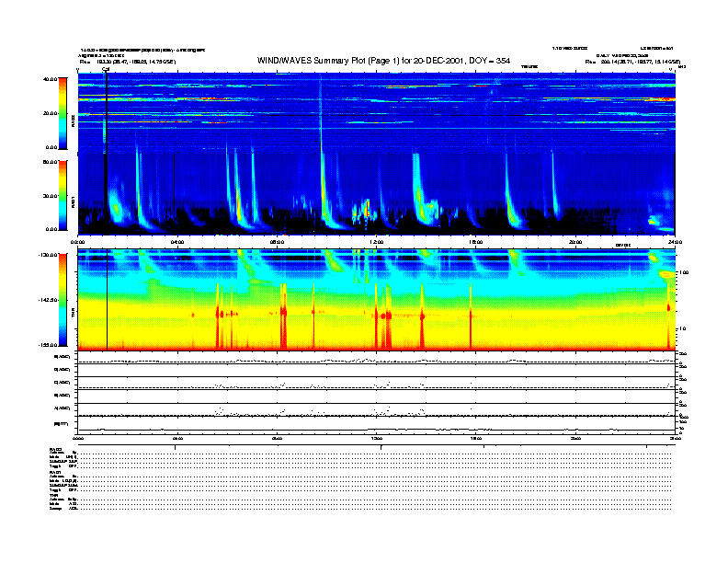Click the 60.00 label on the RAD1 scale

coord(50,162)
